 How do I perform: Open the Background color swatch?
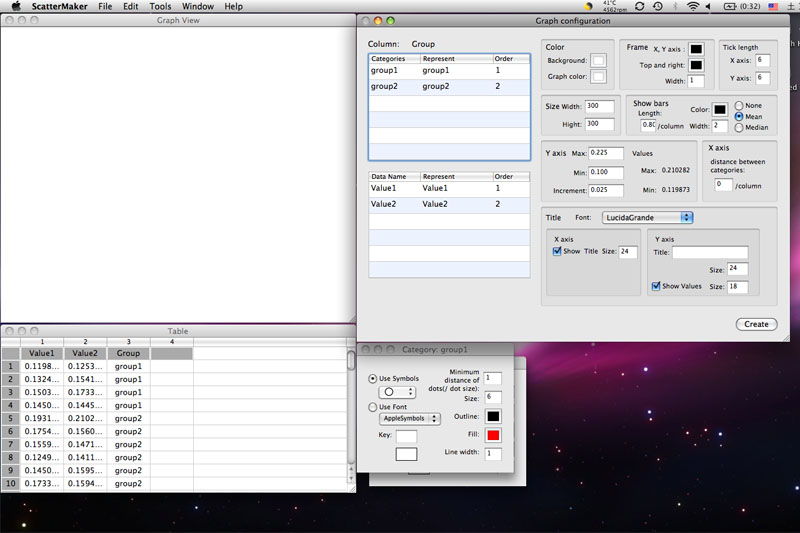[598, 61]
